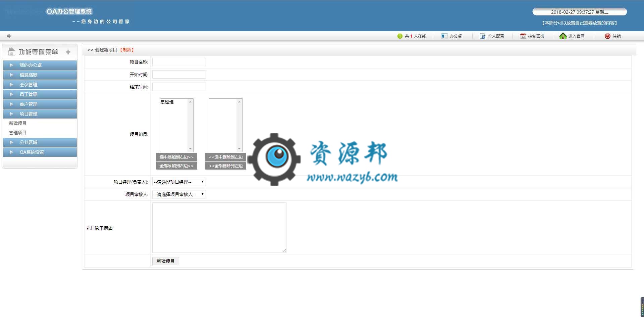Click the 功能导航菜单 header icon
The image size is (644, 319).
[x=12, y=51]
